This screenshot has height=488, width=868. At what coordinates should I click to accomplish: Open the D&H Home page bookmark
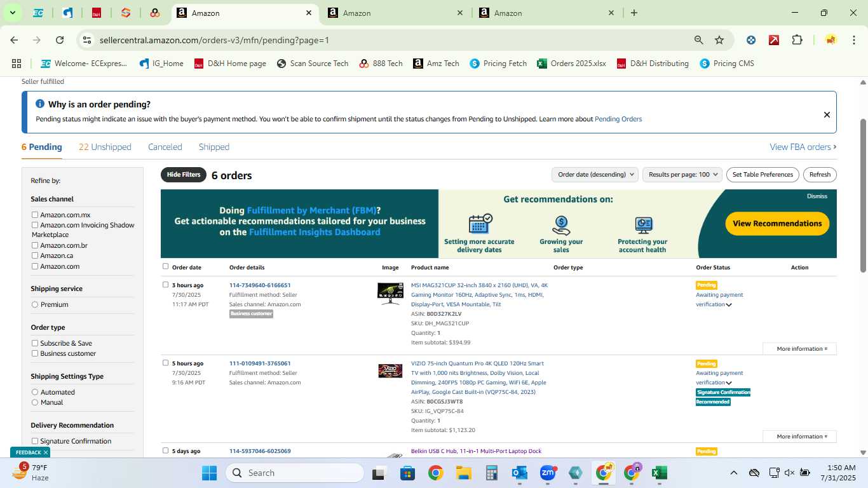click(230, 64)
